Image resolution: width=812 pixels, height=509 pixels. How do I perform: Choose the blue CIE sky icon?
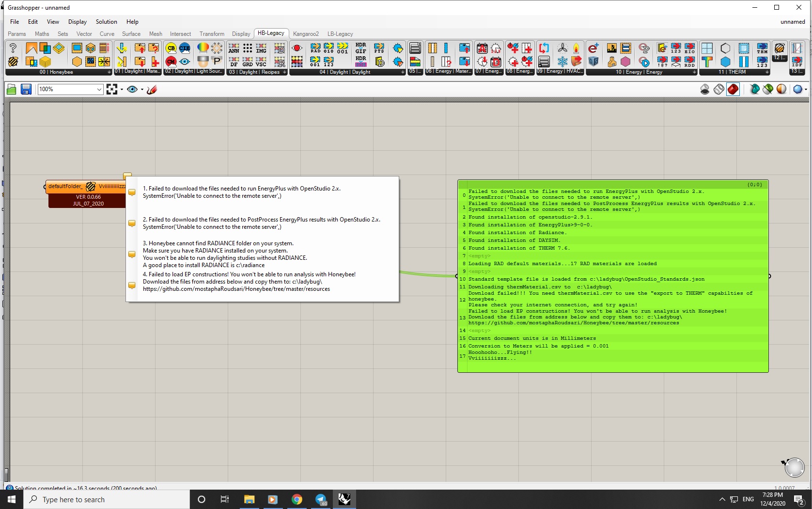coord(185,48)
